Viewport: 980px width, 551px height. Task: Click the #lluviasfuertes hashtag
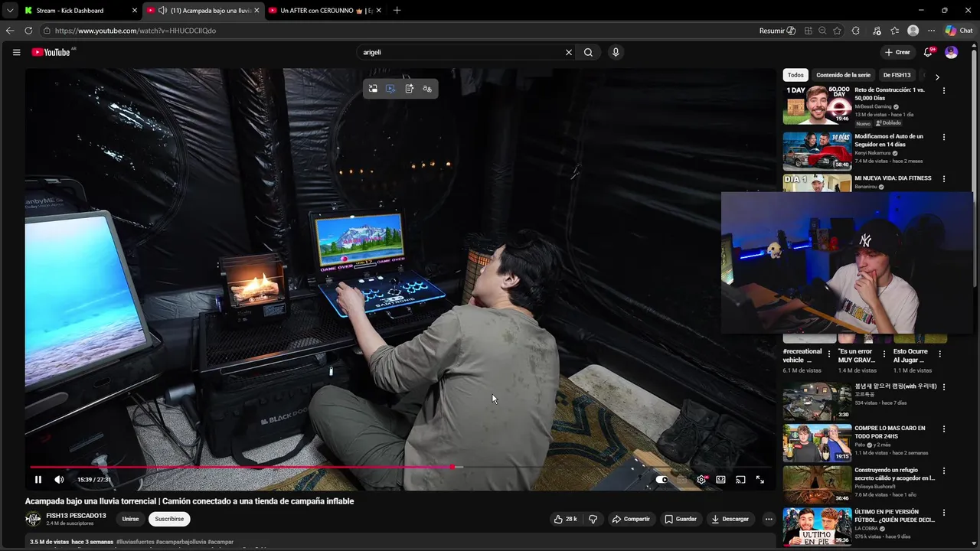pos(135,542)
